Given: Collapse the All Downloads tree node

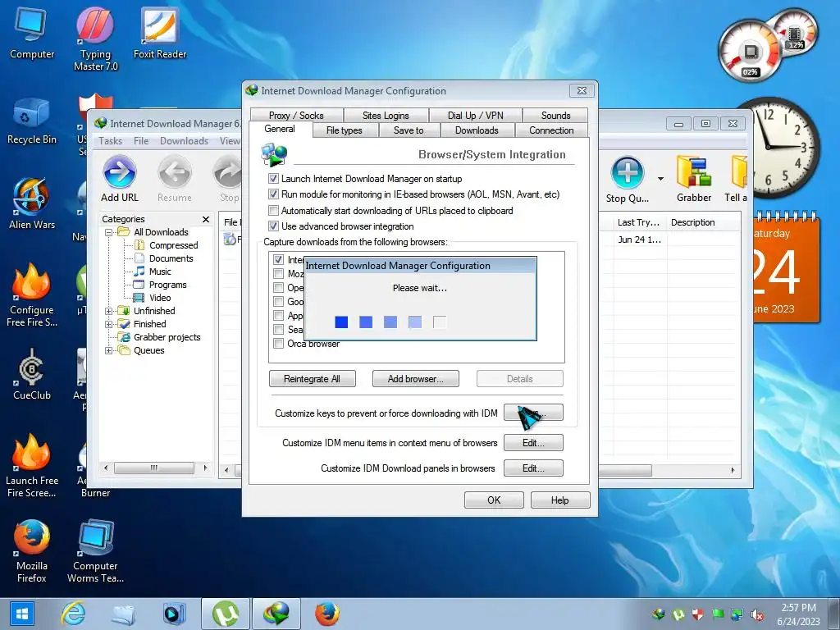Looking at the screenshot, I should pyautogui.click(x=108, y=232).
